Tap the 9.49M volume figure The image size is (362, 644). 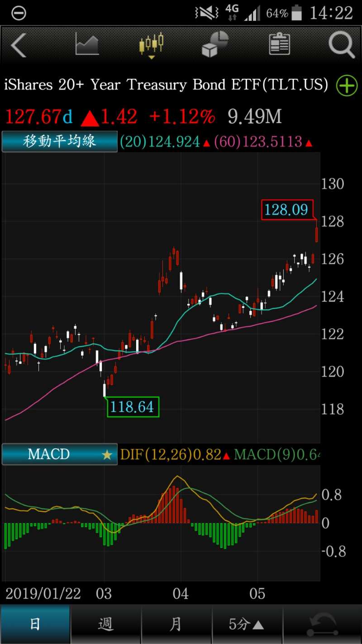point(255,117)
